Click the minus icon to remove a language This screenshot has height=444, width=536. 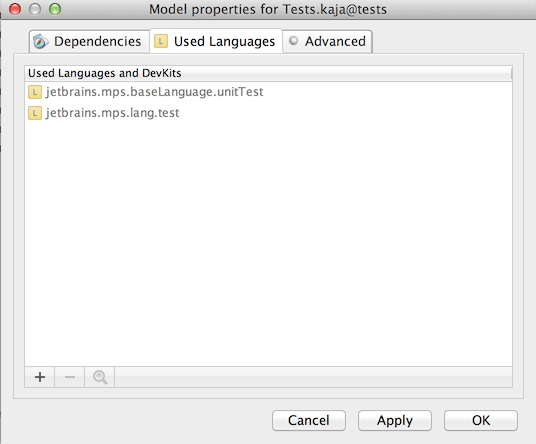tap(69, 377)
